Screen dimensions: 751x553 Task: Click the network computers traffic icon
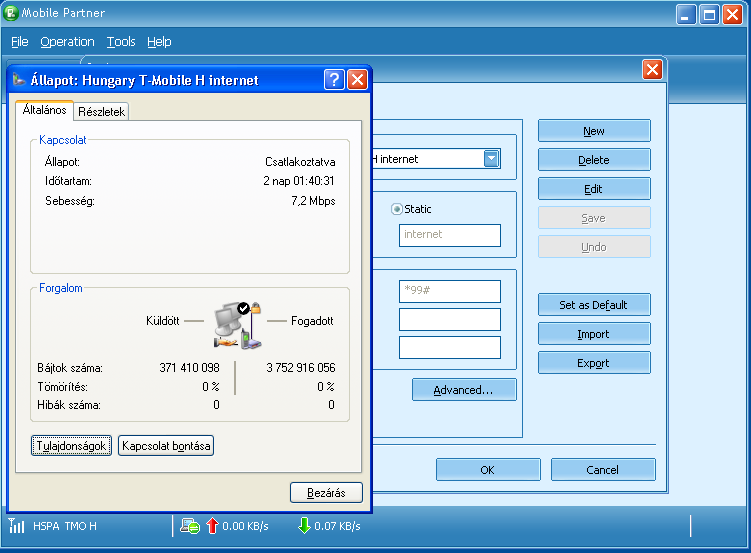click(x=237, y=323)
